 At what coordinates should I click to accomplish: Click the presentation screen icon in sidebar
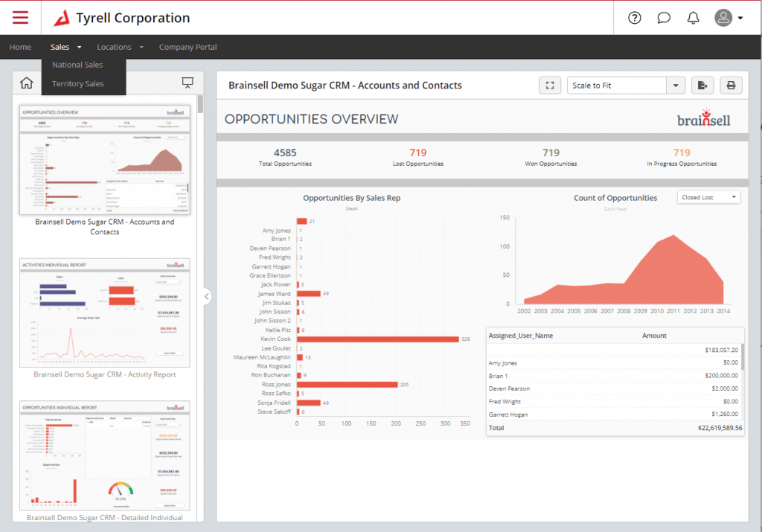tap(188, 83)
